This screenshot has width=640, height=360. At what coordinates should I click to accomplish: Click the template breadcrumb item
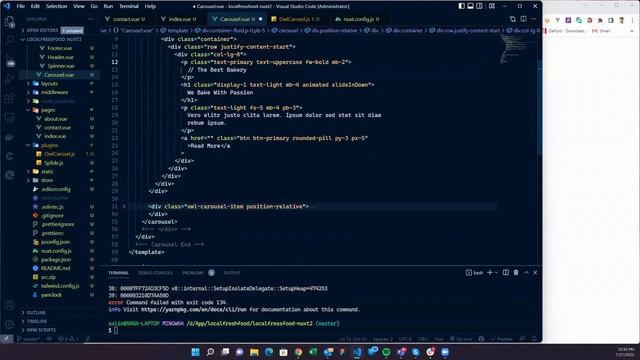tap(174, 30)
